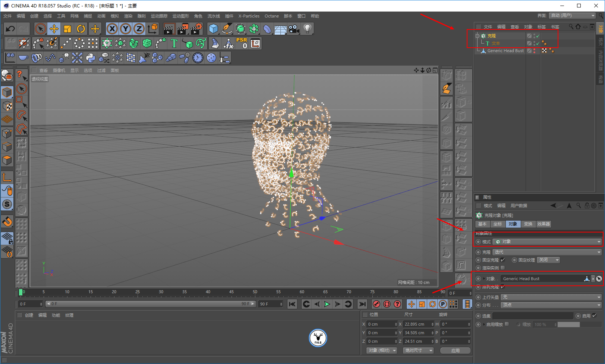Click the Undo arrow icon
605x364 pixels.
[x=10, y=29]
